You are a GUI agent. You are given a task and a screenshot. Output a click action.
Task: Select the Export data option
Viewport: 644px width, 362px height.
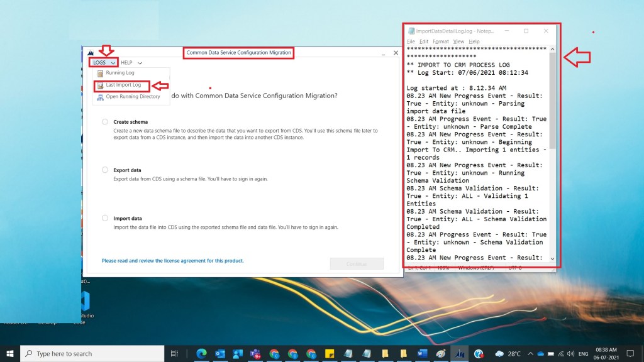(x=105, y=170)
